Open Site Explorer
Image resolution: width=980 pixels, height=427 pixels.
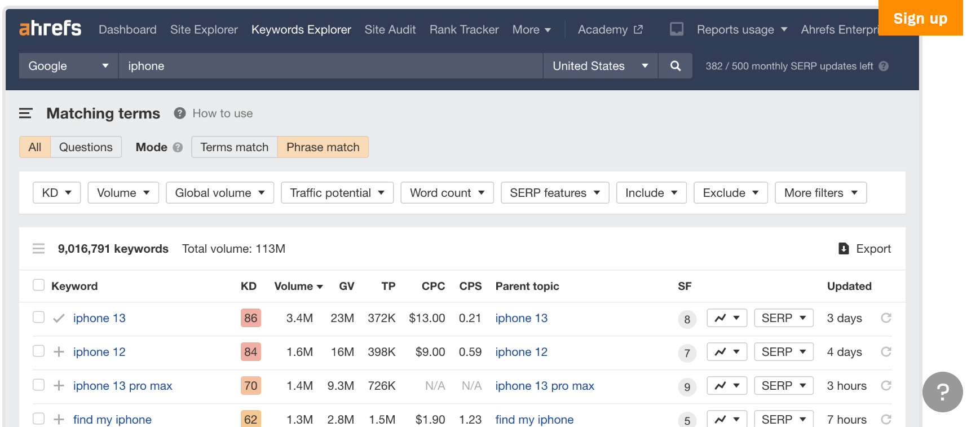pyautogui.click(x=204, y=29)
